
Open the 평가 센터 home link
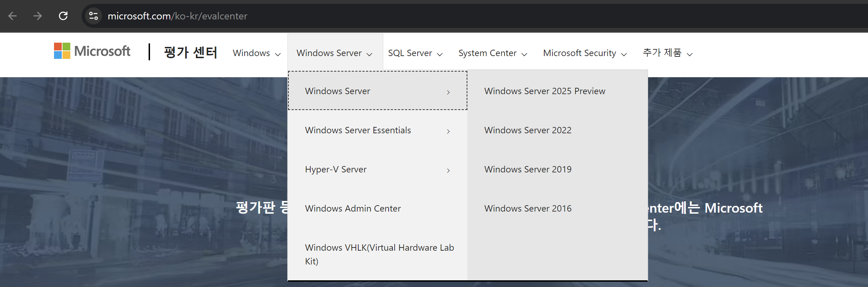pos(191,53)
